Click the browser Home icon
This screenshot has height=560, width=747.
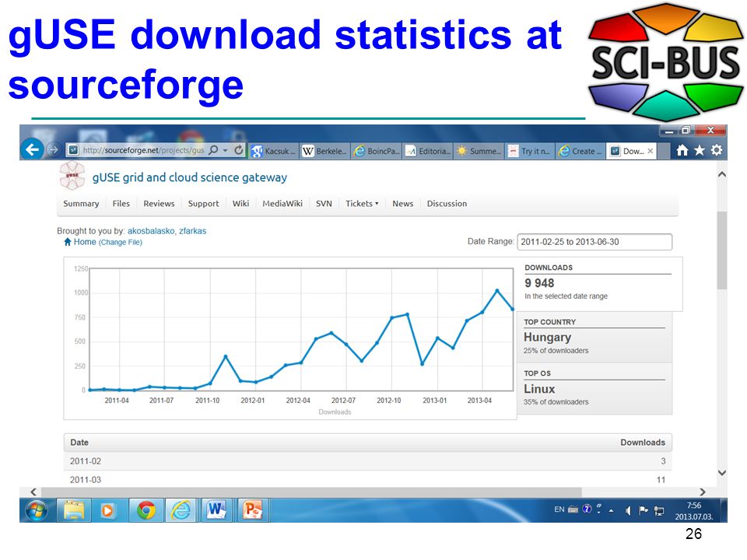tap(682, 150)
